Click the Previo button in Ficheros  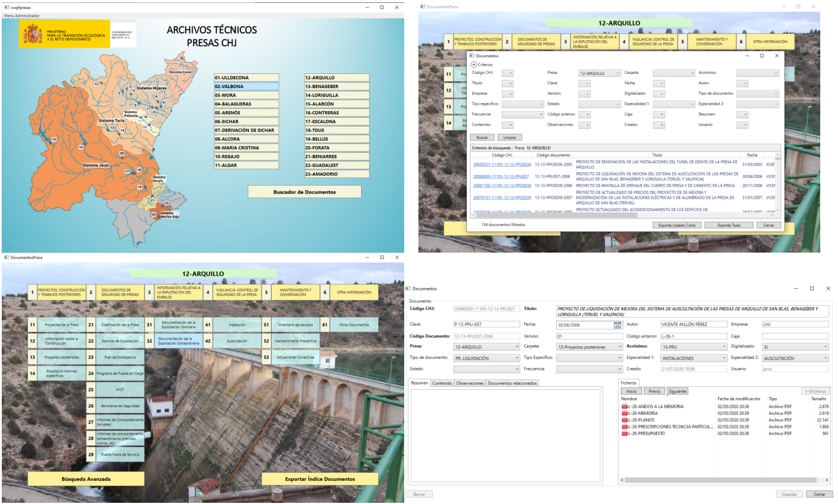(x=655, y=392)
